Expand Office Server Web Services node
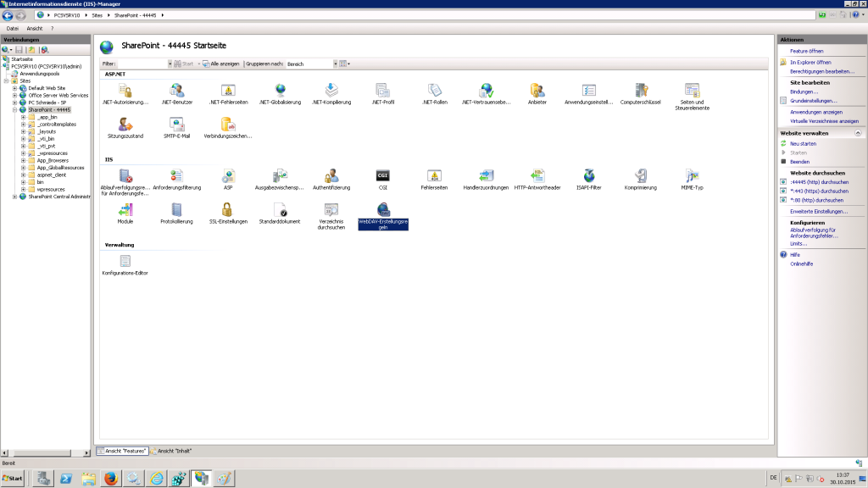Image resolution: width=868 pixels, height=488 pixels. point(15,95)
